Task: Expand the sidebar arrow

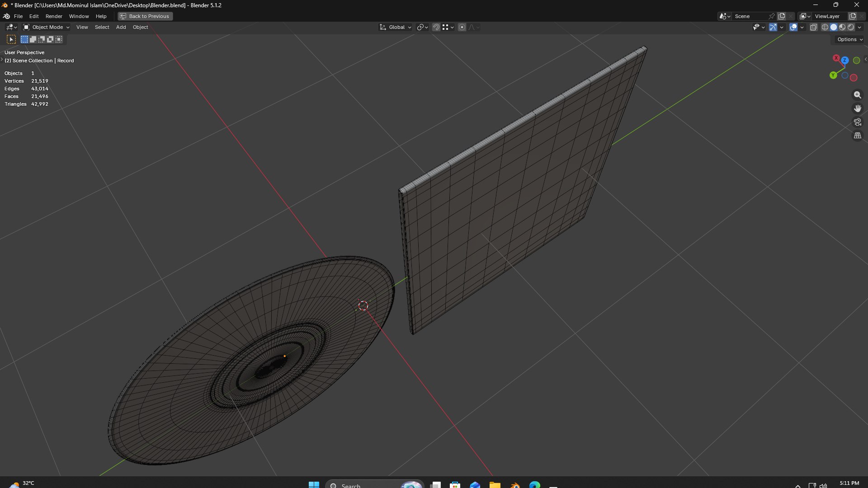Action: coord(865,59)
